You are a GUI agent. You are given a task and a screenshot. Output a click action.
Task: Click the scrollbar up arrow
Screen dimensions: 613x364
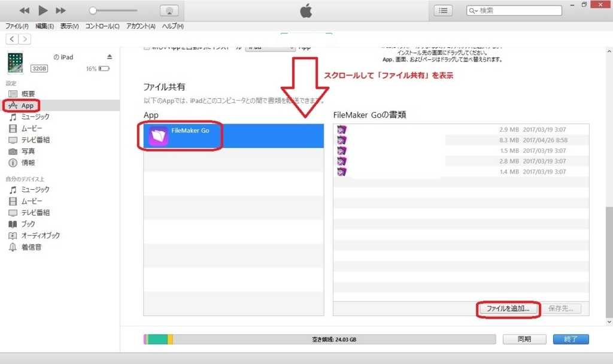609,51
